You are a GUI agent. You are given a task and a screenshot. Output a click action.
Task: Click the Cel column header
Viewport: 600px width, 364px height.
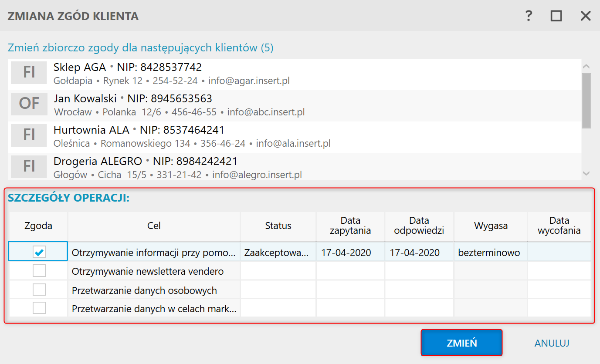click(x=154, y=226)
